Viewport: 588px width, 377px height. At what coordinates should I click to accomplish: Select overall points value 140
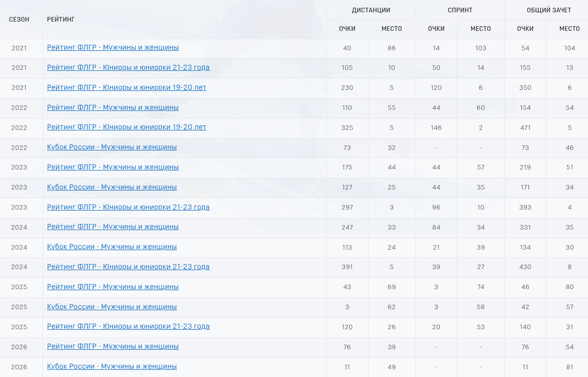tap(525, 327)
